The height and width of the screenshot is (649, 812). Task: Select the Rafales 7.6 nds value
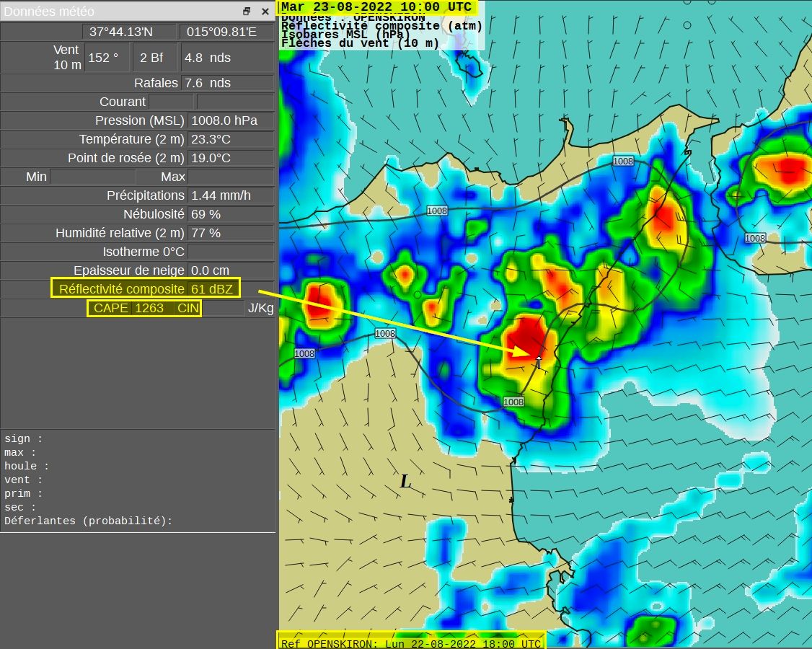pos(229,83)
